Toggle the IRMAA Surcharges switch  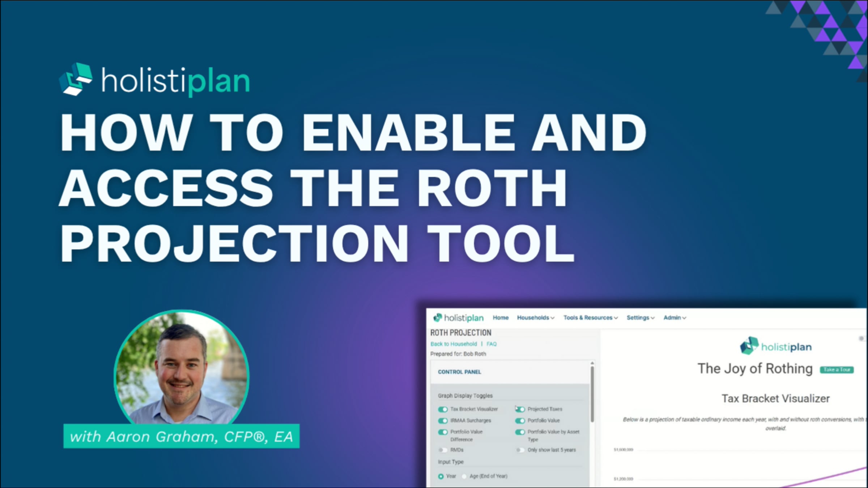(x=443, y=421)
